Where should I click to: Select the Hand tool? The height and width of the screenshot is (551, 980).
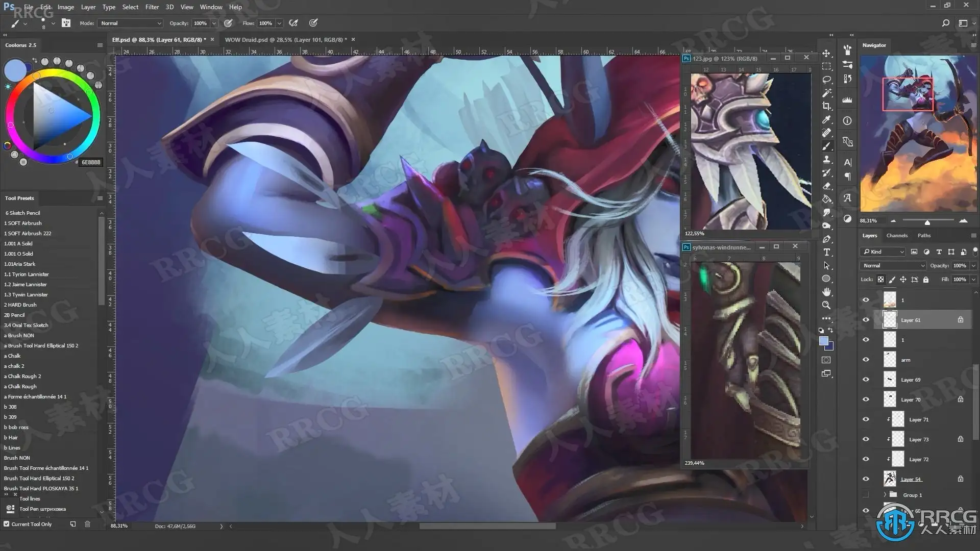(x=826, y=292)
